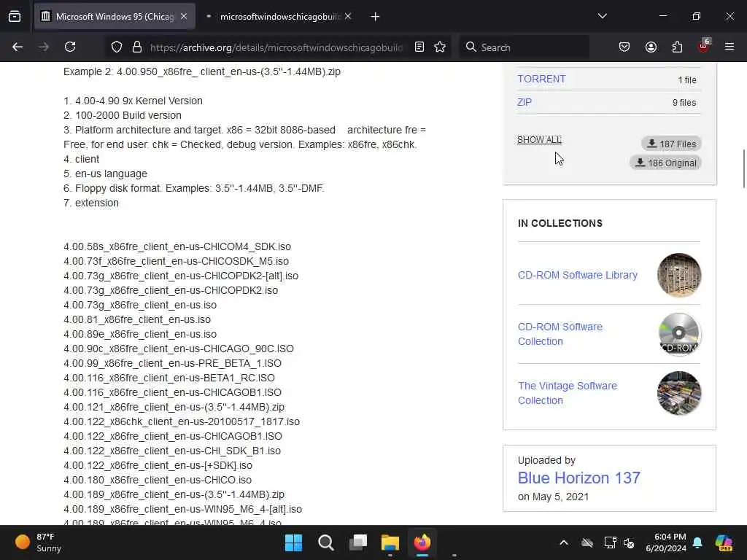Open File Explorer from the taskbar
Viewport: 747px width, 560px height.
click(390, 542)
